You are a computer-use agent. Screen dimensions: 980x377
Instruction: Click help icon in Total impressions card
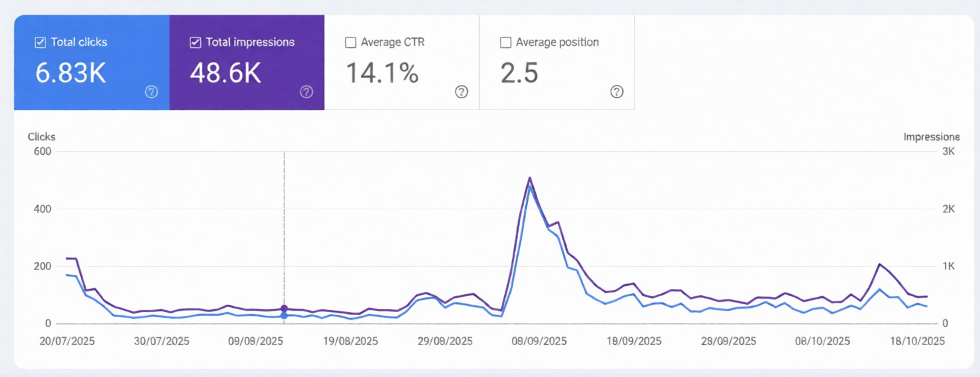tap(306, 92)
